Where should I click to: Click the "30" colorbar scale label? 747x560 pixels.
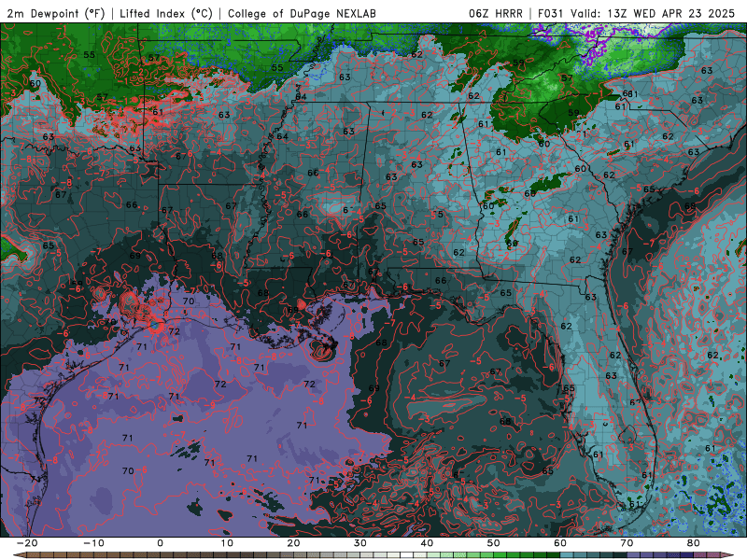(360, 543)
